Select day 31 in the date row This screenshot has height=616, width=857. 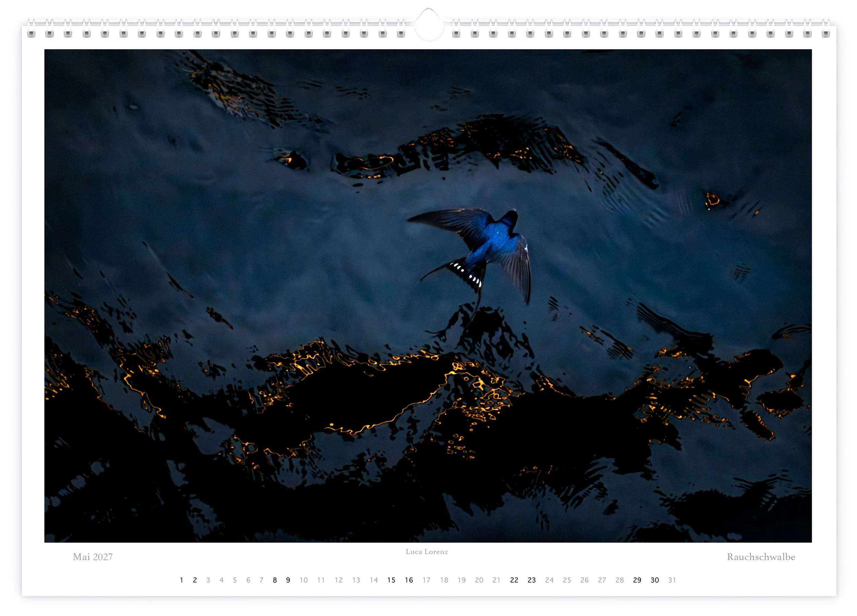click(x=672, y=580)
